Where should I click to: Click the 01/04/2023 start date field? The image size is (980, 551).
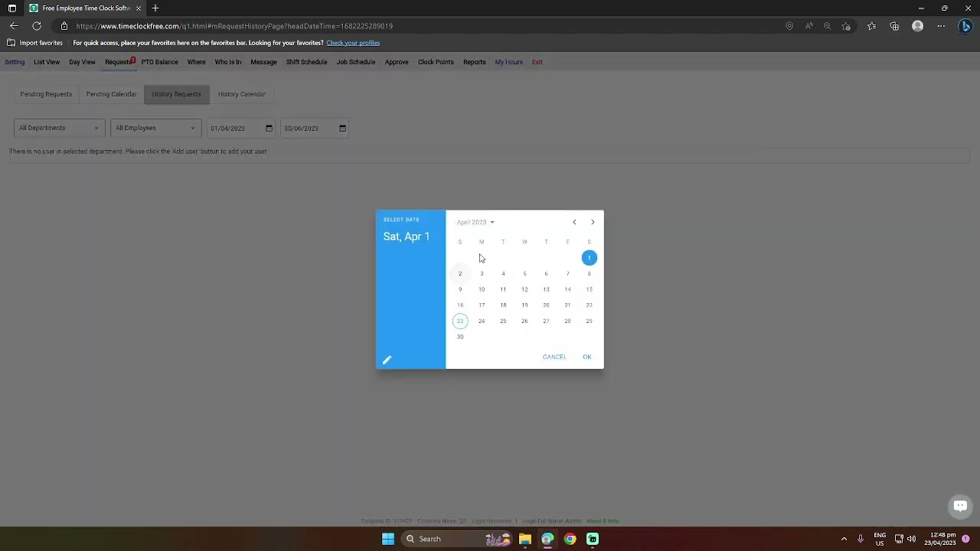(x=241, y=128)
